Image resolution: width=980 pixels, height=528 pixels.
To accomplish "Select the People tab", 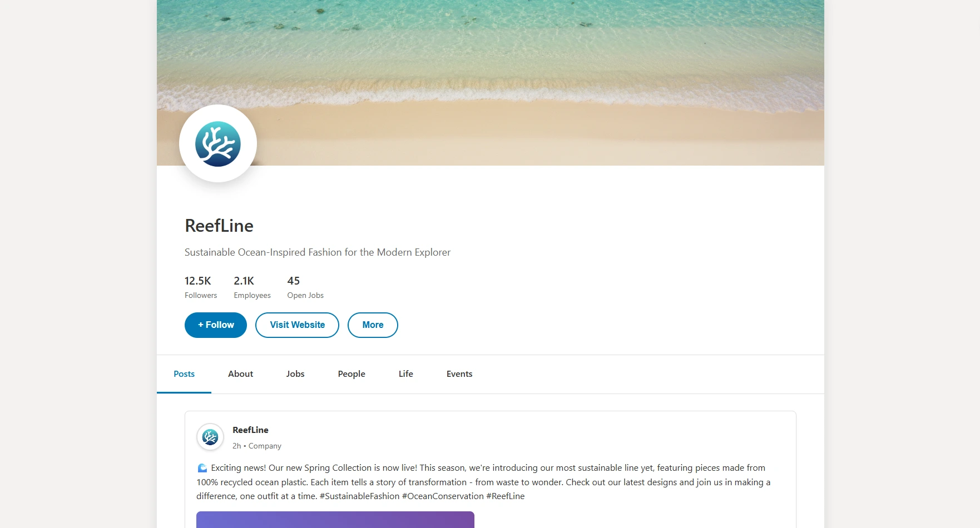I will [352, 374].
